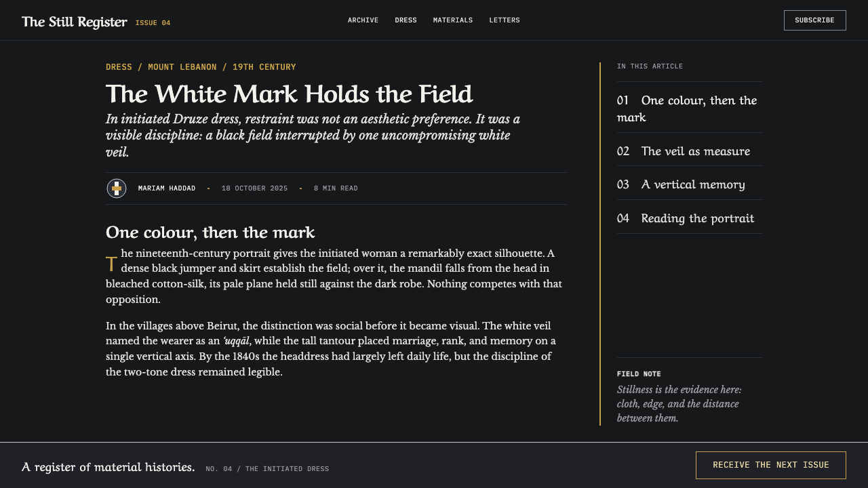Navigate to 'A vertical memory' section
Screen dimensions: 868x488
(689, 184)
